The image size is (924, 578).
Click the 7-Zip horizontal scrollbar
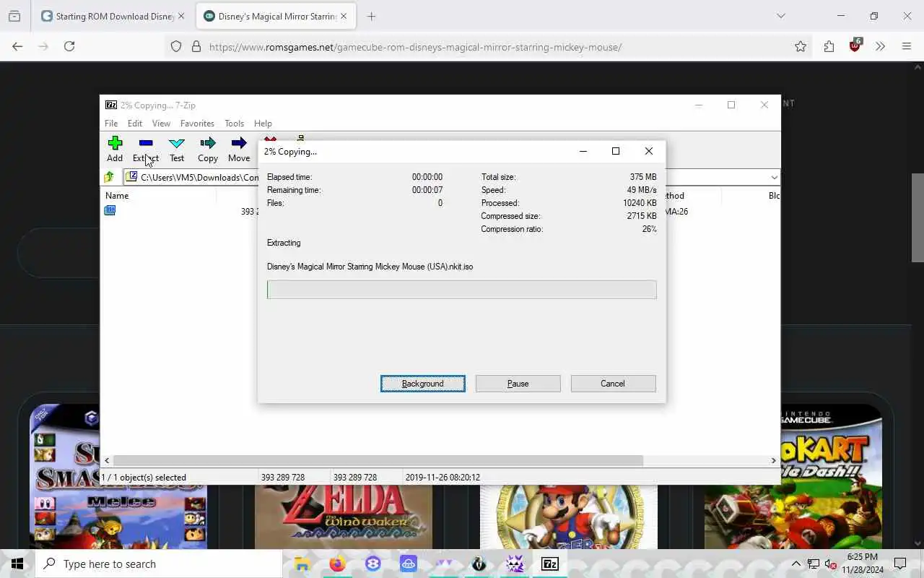pyautogui.click(x=378, y=460)
